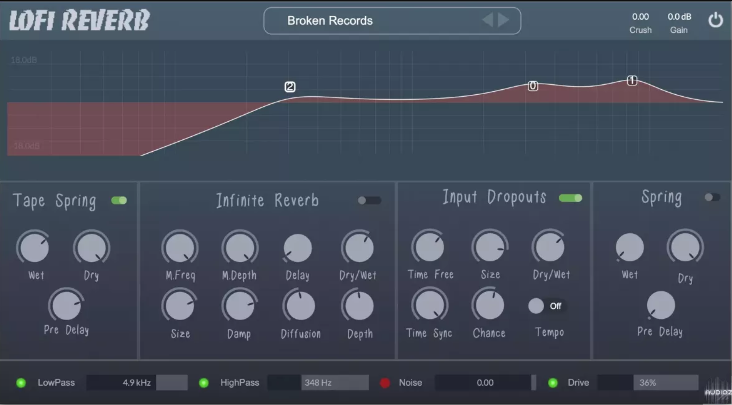The image size is (732, 405).
Task: Click the Noise label
Action: [410, 383]
